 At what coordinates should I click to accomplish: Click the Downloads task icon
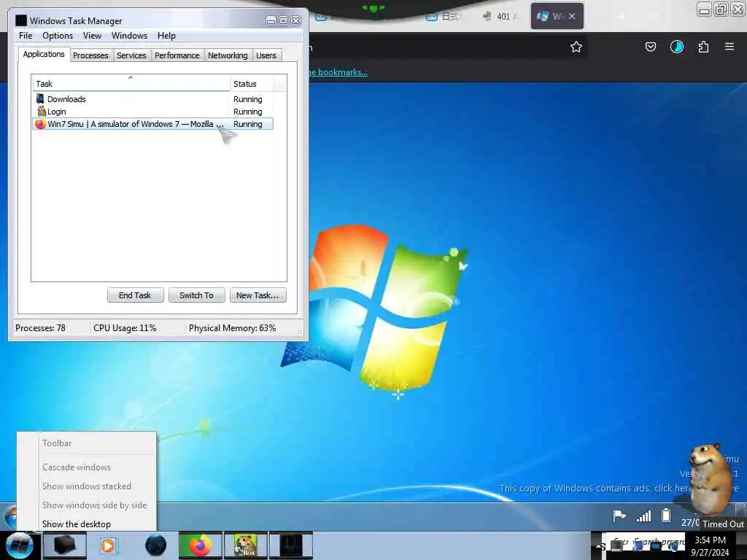coord(41,98)
